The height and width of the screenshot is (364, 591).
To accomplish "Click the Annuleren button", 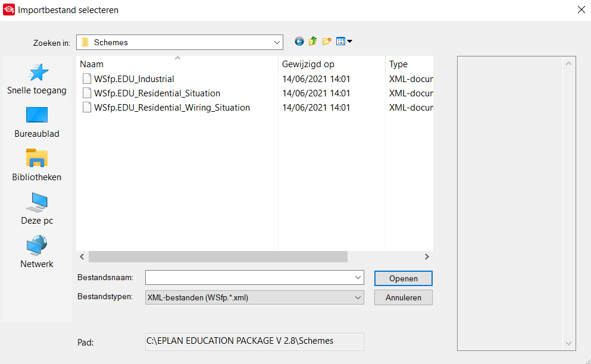I will tap(404, 297).
